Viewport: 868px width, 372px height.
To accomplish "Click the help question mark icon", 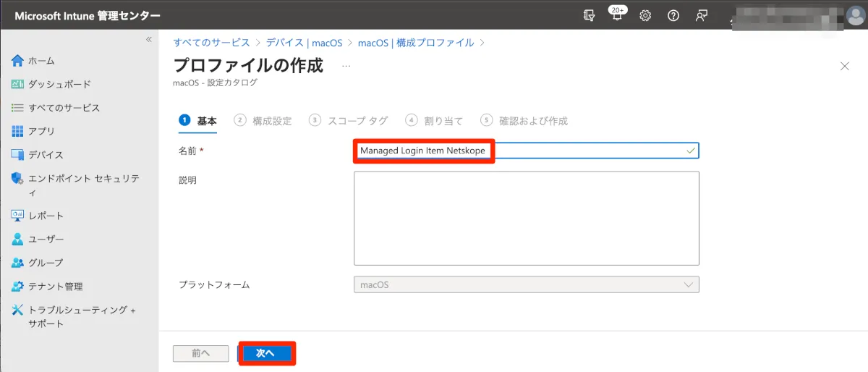I will 673,16.
